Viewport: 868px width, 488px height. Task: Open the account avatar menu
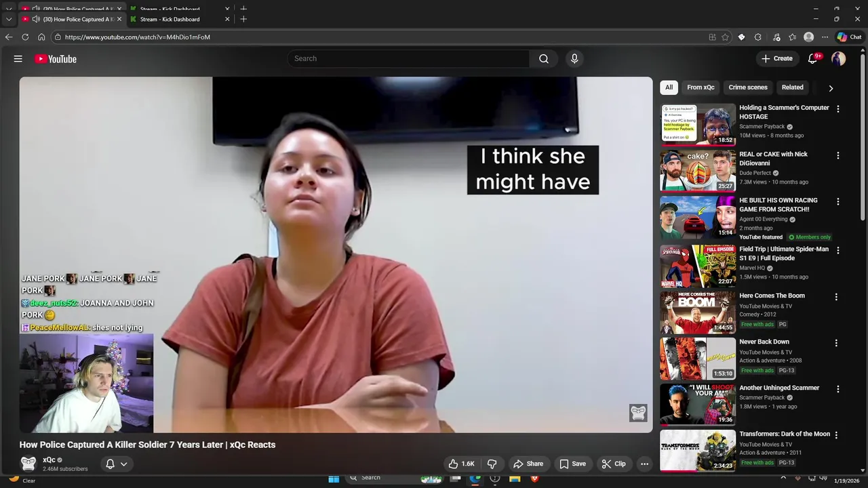tap(839, 59)
